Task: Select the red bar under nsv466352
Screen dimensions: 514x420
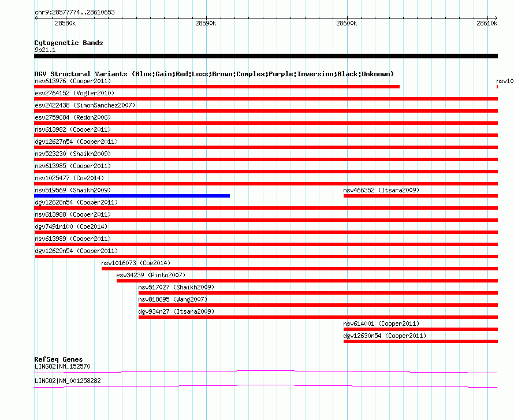Action: coord(420,196)
